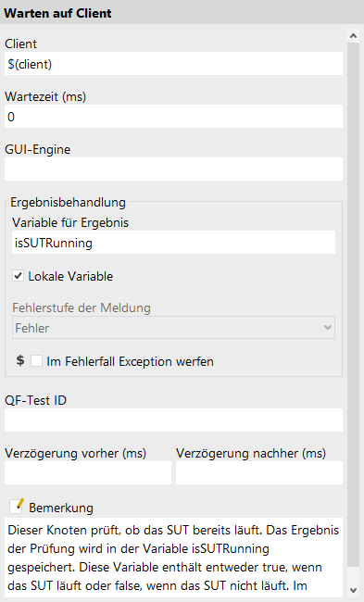The width and height of the screenshot is (364, 602).
Task: Click the pencil icon next to Bemerkung
Action: click(17, 506)
